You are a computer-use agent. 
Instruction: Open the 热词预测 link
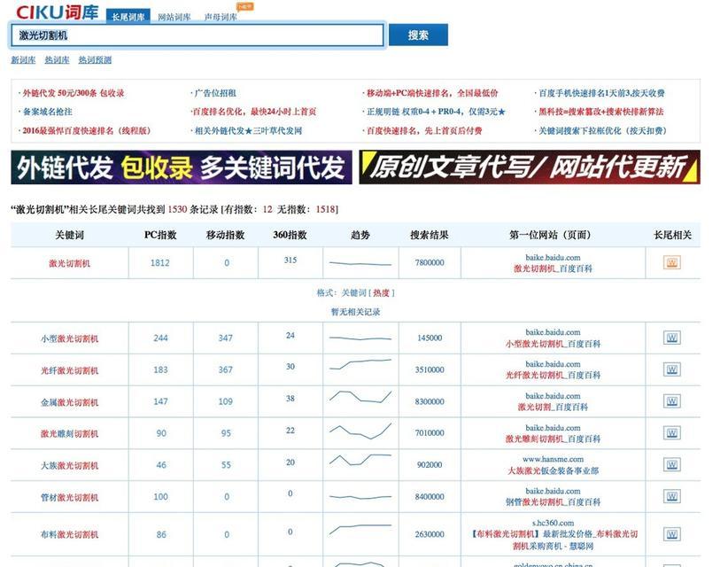[x=95, y=60]
